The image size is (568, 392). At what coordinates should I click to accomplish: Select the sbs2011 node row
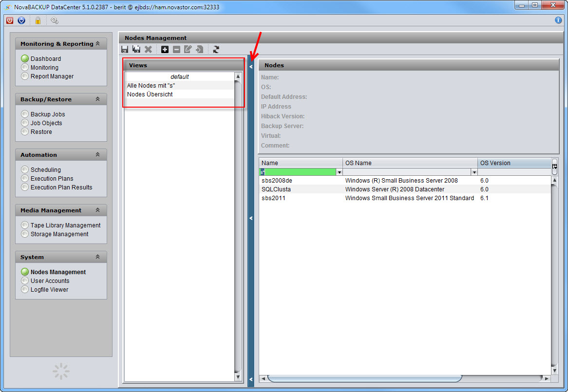tap(405, 198)
